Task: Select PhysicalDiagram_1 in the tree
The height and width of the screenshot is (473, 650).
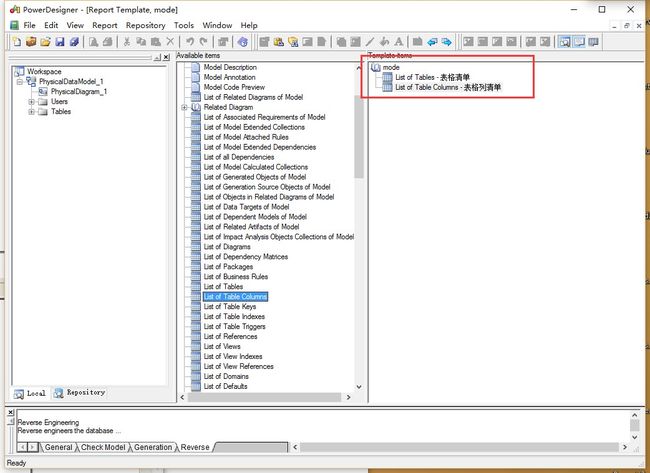Action: 79,92
